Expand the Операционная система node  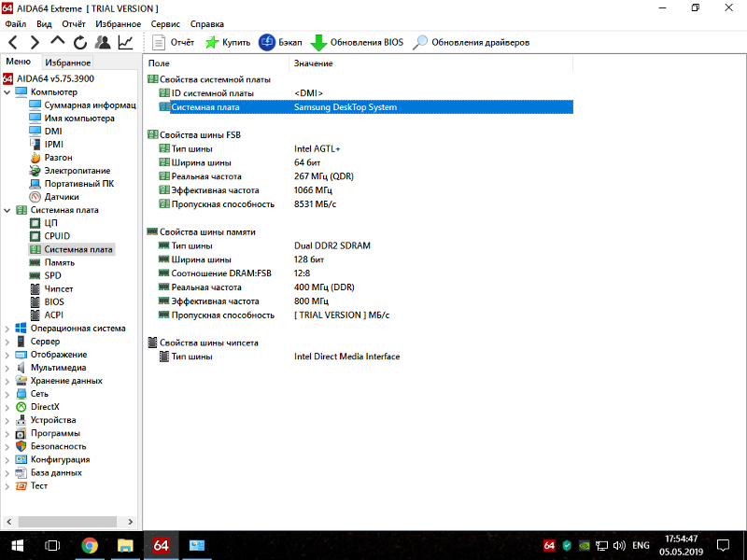pyautogui.click(x=8, y=329)
